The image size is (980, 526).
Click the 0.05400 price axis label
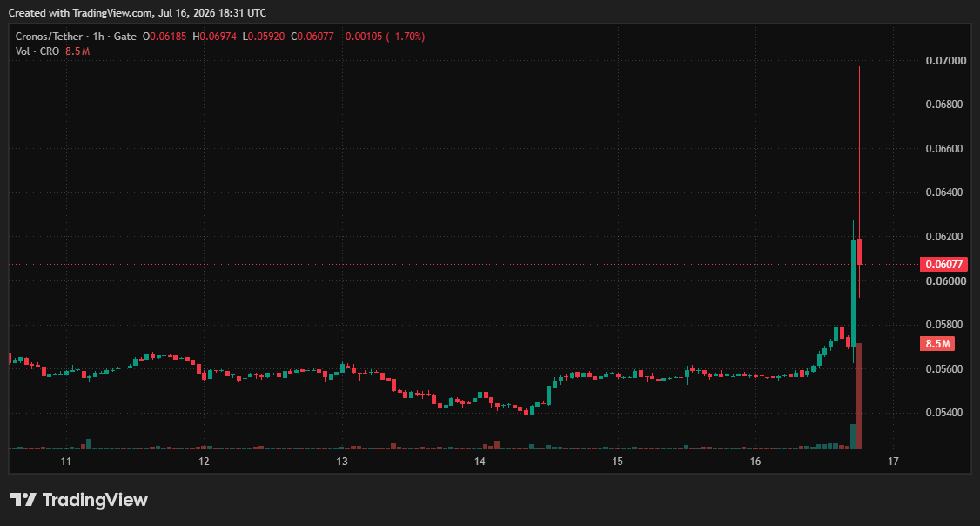point(944,413)
